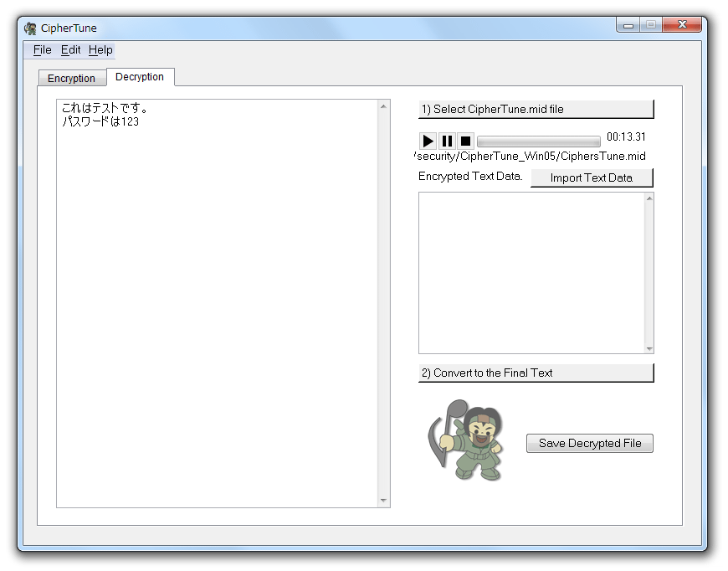Open the File menu
The height and width of the screenshot is (571, 728).
[42, 50]
